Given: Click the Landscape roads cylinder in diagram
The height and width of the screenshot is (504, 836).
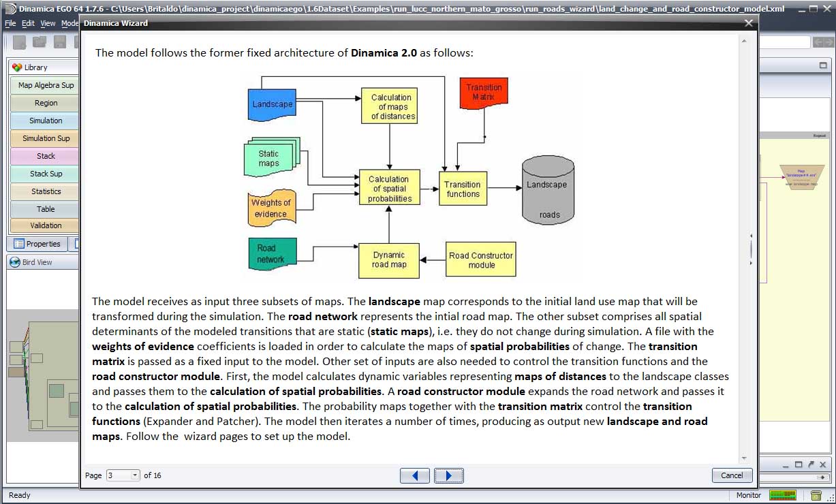Looking at the screenshot, I should click(548, 191).
